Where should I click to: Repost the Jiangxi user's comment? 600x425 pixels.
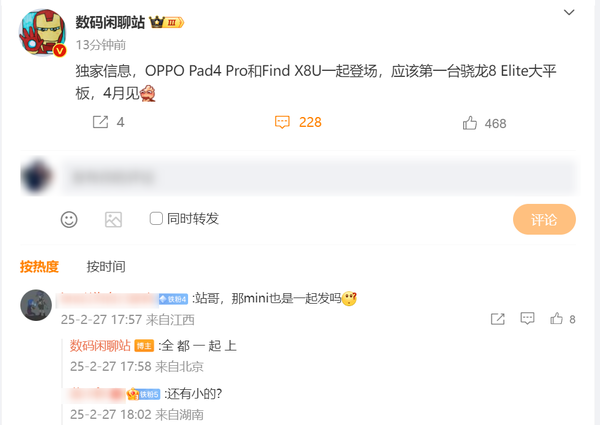(x=497, y=319)
